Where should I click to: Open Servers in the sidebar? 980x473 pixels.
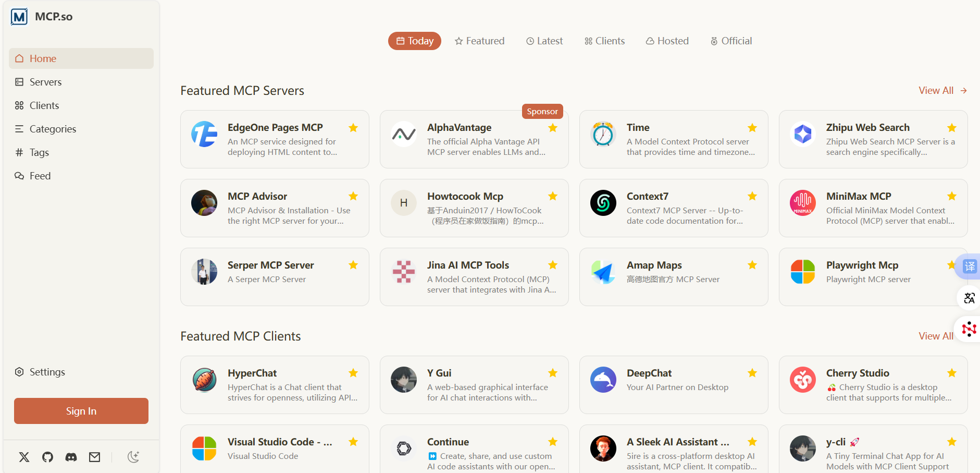81,82
